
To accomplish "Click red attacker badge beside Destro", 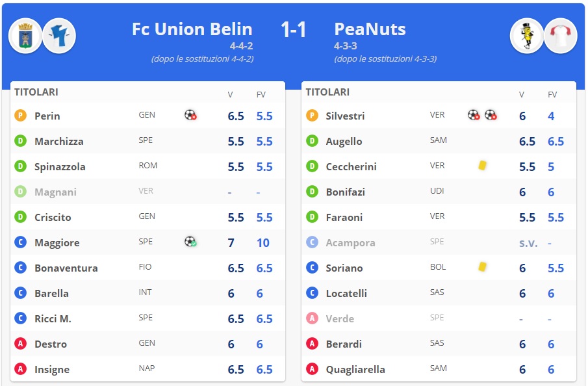I will [x=20, y=344].
